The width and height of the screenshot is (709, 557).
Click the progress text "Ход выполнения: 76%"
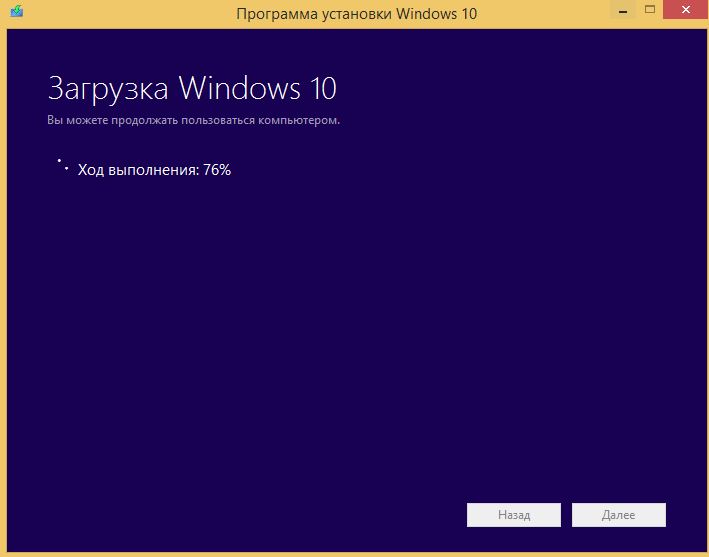[x=154, y=170]
